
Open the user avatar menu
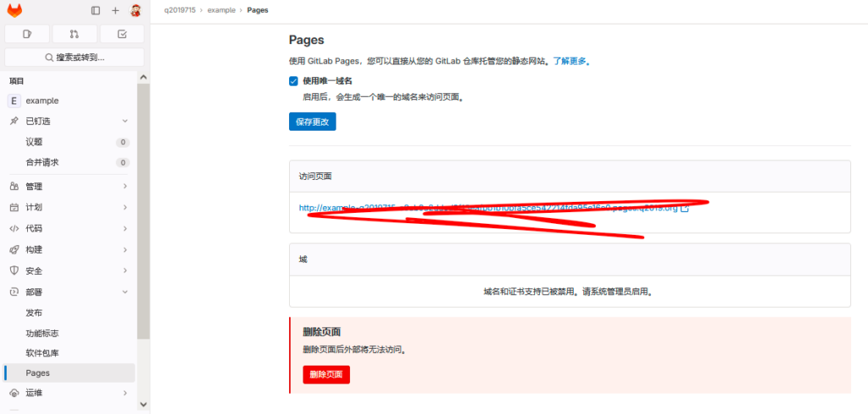136,11
